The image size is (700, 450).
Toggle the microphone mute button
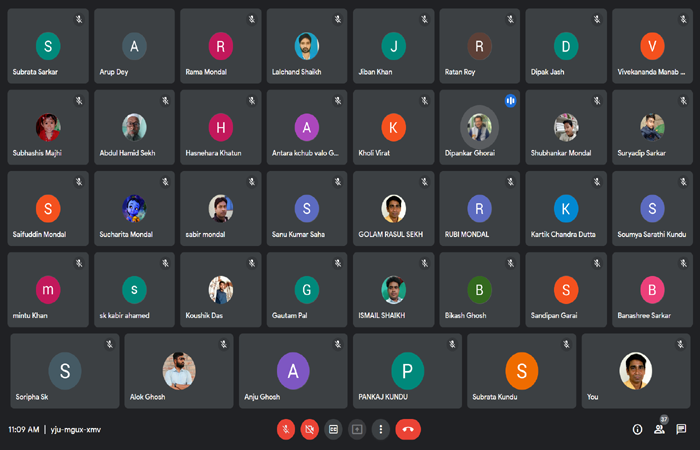click(286, 429)
